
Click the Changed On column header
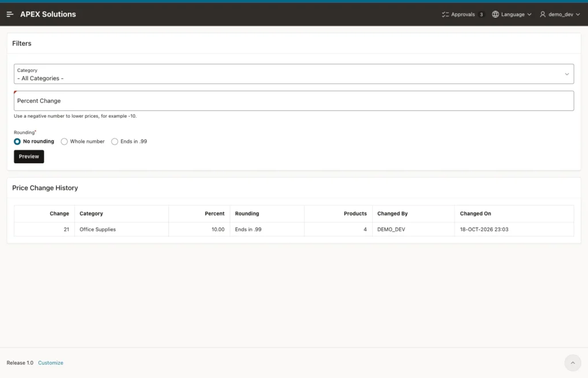point(475,213)
